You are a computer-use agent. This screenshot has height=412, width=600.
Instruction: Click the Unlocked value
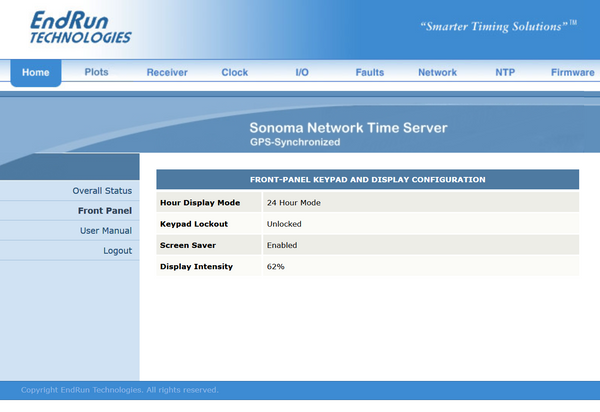coord(284,224)
